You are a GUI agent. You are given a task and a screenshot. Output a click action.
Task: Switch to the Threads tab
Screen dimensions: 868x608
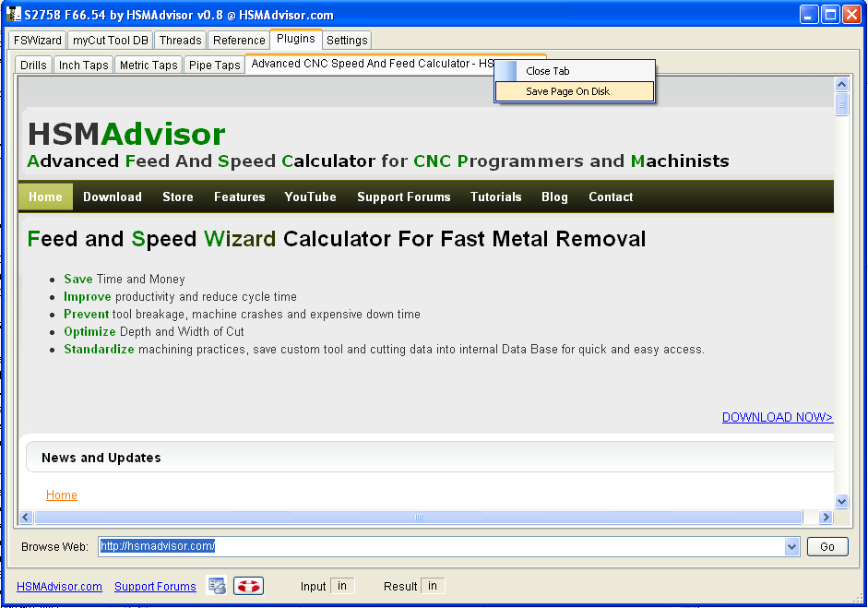180,40
